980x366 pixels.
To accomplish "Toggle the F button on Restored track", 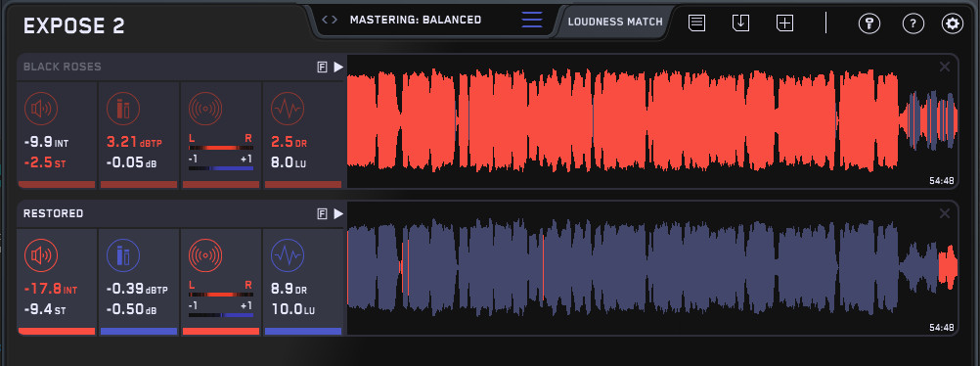I will [x=323, y=214].
